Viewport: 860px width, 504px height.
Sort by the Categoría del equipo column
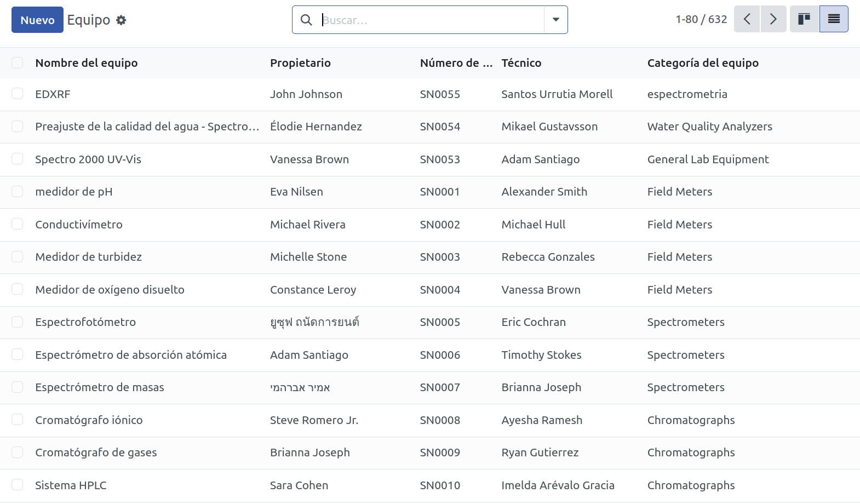tap(703, 63)
